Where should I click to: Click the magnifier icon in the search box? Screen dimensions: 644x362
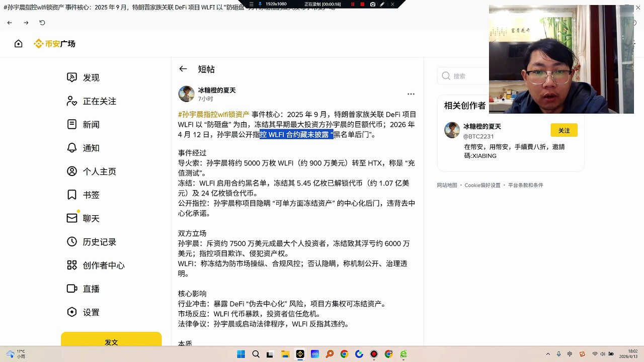tap(446, 76)
